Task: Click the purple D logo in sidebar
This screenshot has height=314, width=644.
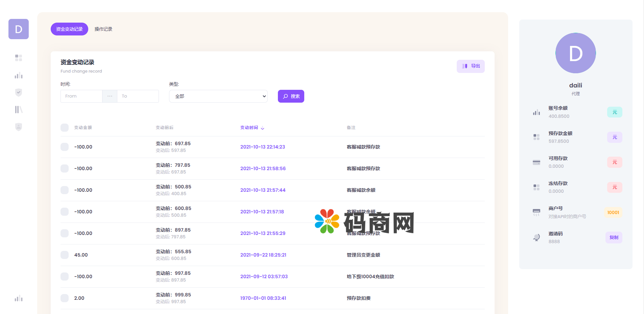Action: tap(19, 29)
